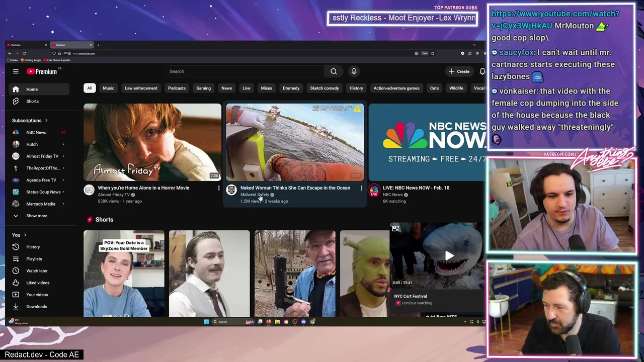Image resolution: width=644 pixels, height=362 pixels.
Task: Select the Podcasts chip
Action: 177,88
